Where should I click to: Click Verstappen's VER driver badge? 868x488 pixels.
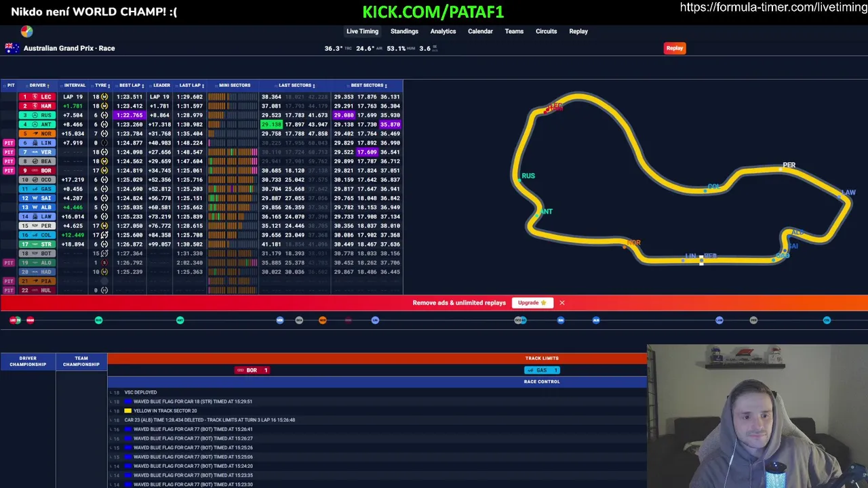[x=37, y=152]
